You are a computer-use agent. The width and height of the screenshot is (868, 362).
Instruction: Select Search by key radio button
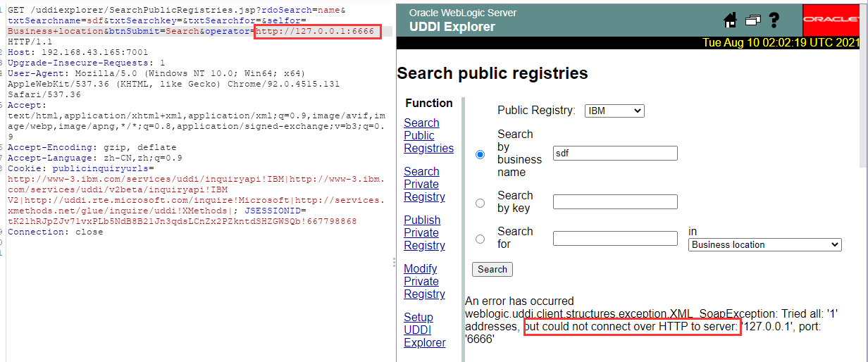[480, 202]
